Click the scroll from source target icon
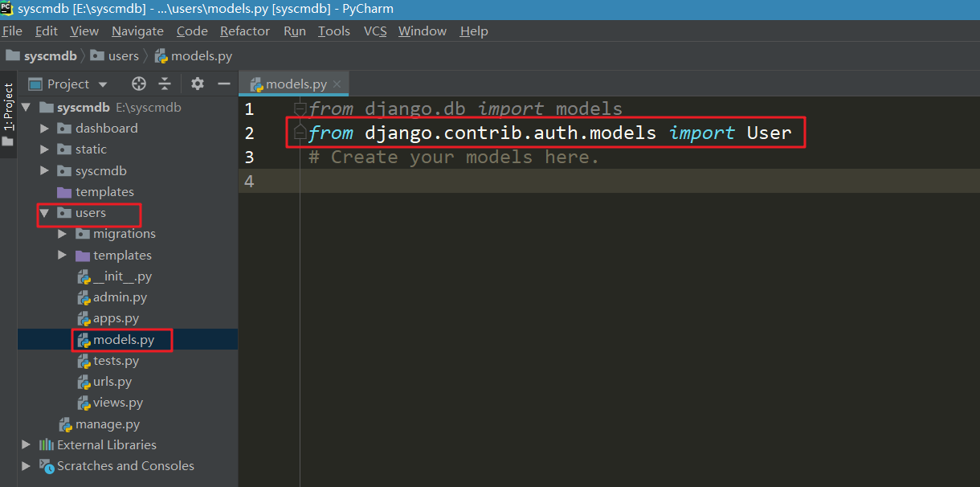This screenshot has height=487, width=980. [139, 84]
